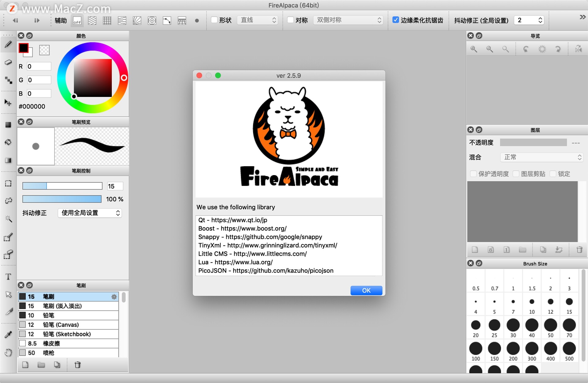Add new brush at bottom of brush panel
The width and height of the screenshot is (588, 383).
click(25, 365)
